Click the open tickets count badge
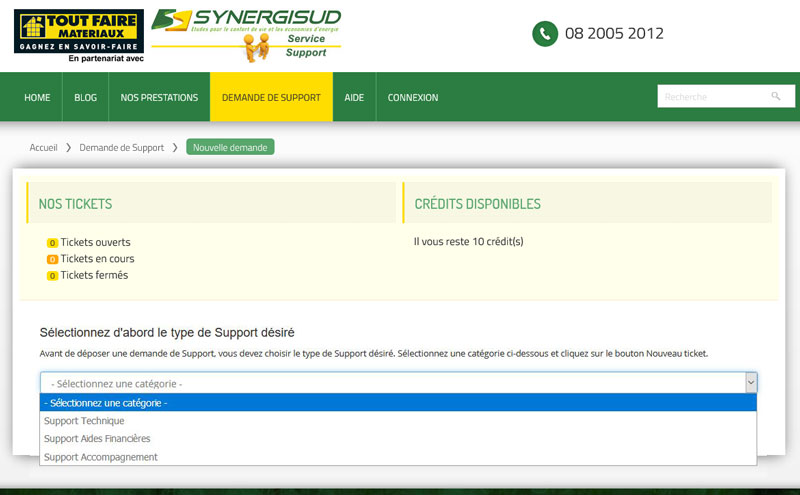The height and width of the screenshot is (495, 800). point(52,243)
